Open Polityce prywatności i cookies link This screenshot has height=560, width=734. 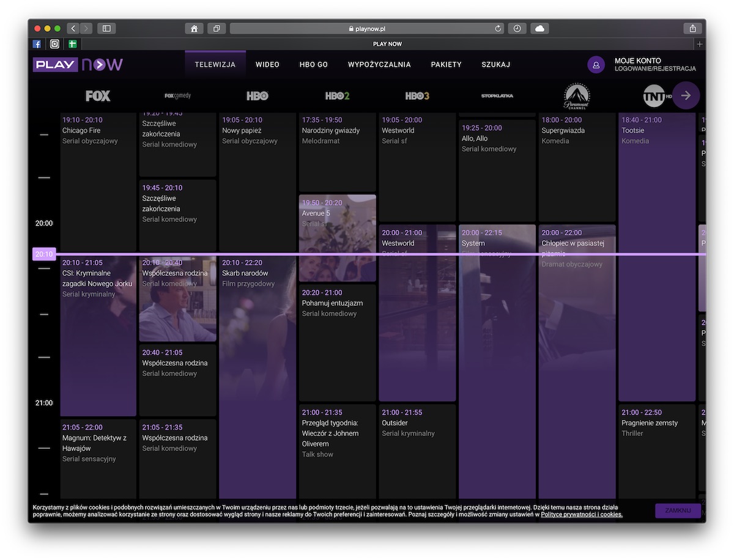coord(582,515)
